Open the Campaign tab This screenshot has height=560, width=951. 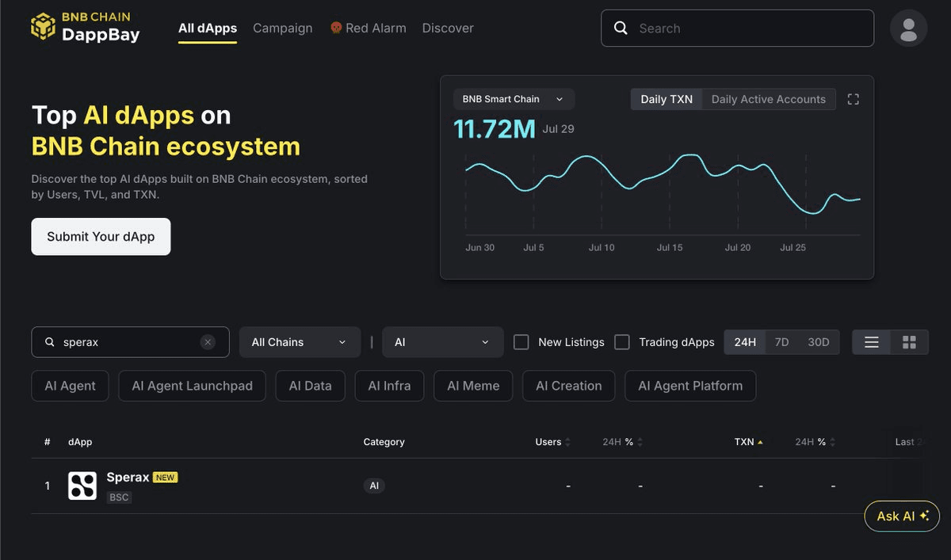point(283,28)
